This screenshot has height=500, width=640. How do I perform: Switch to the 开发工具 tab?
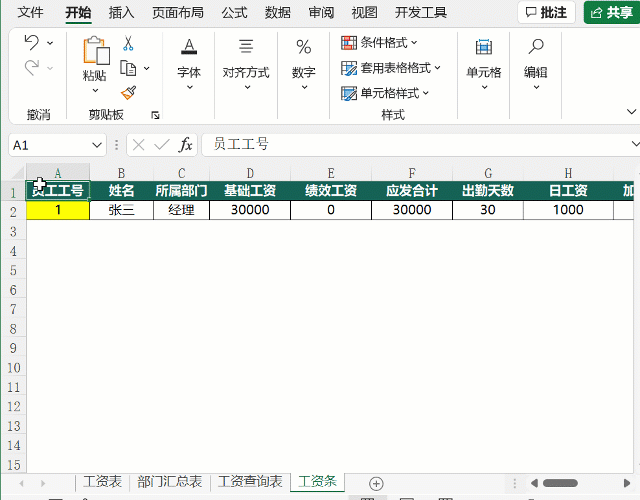pos(421,13)
